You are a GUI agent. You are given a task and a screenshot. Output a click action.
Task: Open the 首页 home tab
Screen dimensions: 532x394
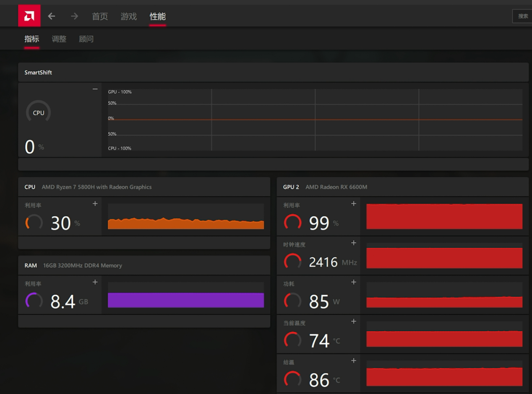coord(100,16)
